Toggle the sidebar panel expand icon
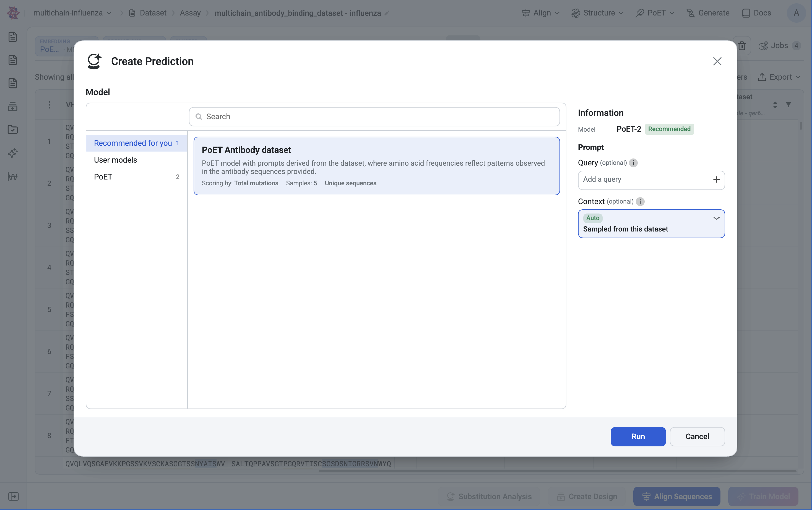The width and height of the screenshot is (812, 510). click(x=14, y=496)
